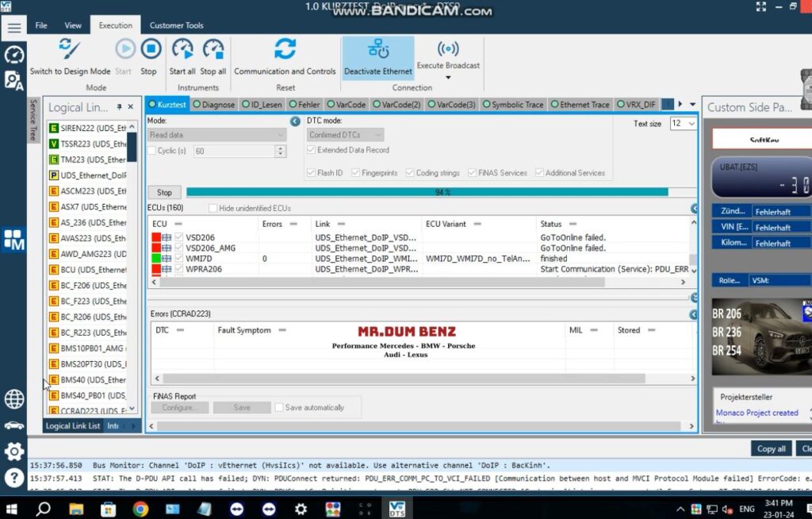Enable Save automatically in FiNAS Report
Image resolution: width=812 pixels, height=519 pixels.
pyautogui.click(x=278, y=407)
